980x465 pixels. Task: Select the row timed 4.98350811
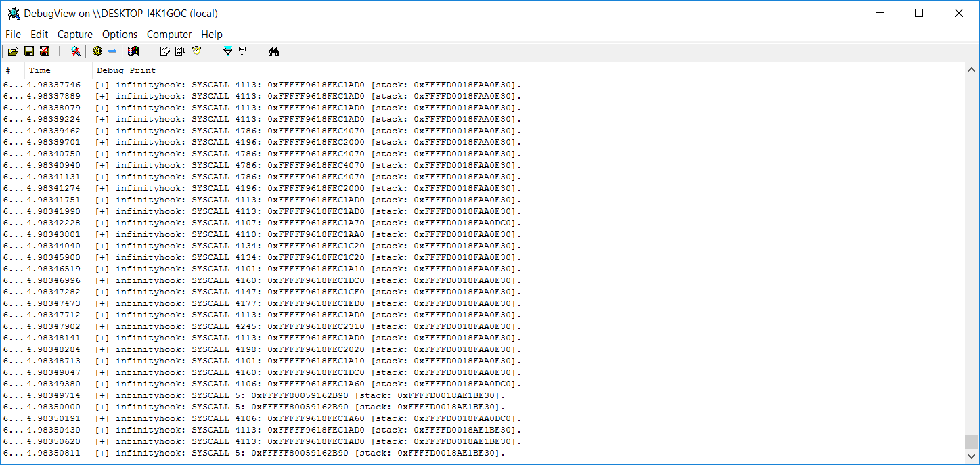click(483, 453)
